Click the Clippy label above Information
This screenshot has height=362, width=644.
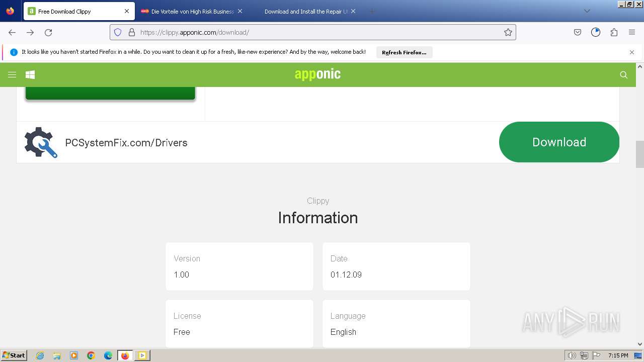point(318,201)
